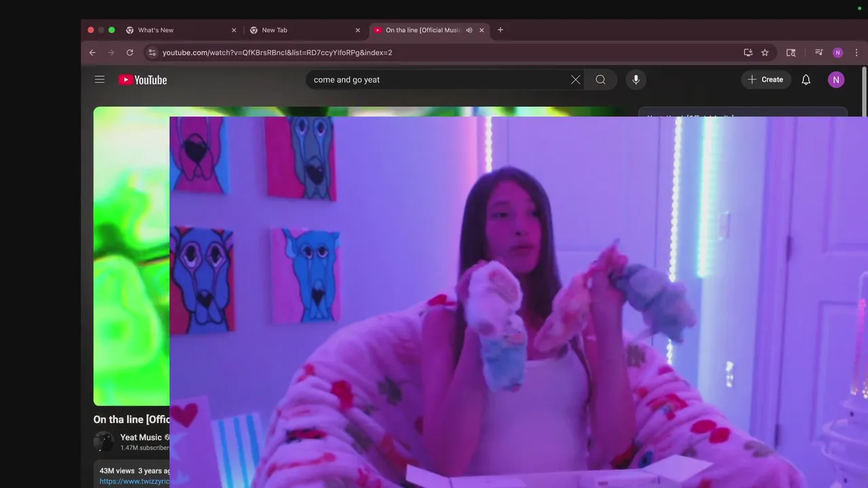868x488 pixels.
Task: Close the What's New tab
Action: [x=234, y=30]
